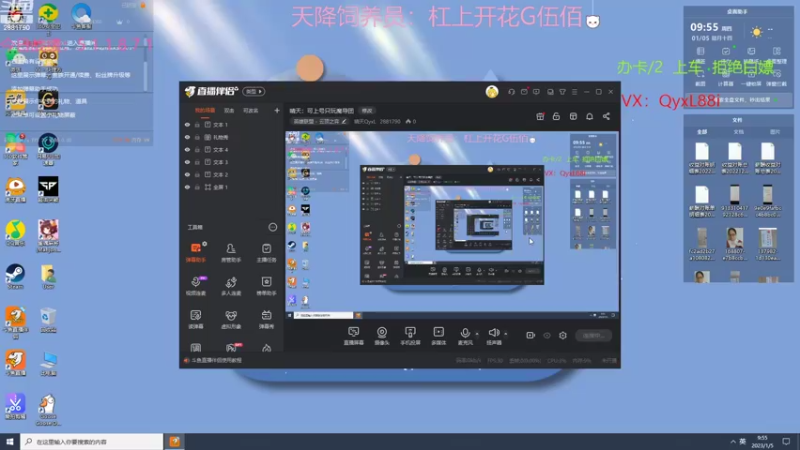Open the Steam desktop shortcut
Screen dimensions: 800x450
(x=15, y=276)
